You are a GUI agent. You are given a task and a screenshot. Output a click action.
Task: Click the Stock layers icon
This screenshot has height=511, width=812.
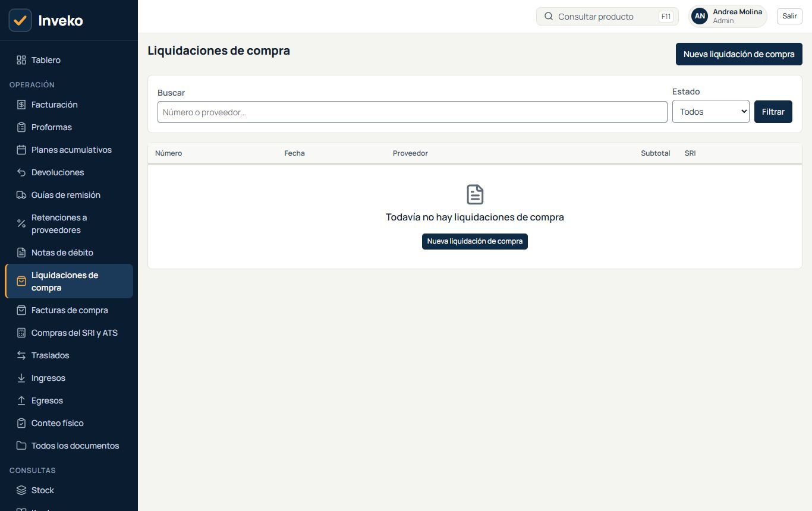coord(21,490)
